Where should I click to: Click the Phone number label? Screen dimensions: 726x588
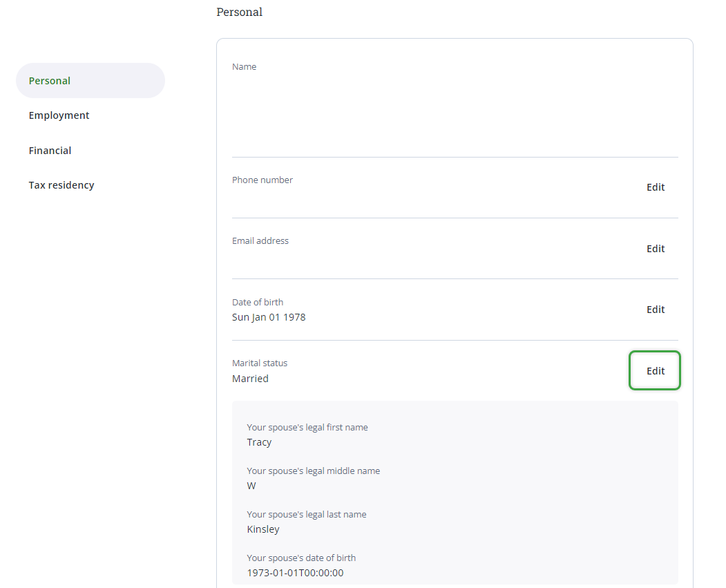tap(262, 180)
